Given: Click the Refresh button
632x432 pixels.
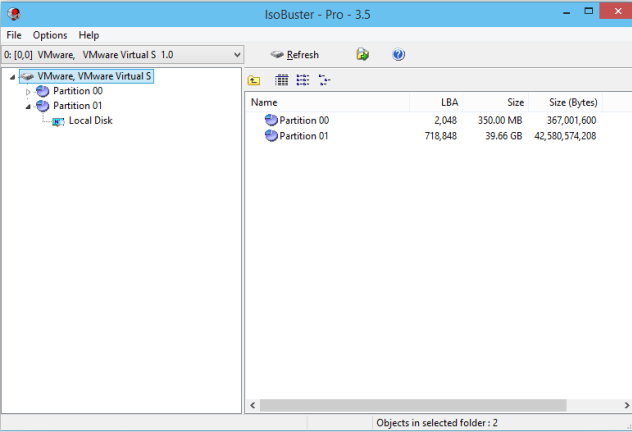Looking at the screenshot, I should (295, 54).
